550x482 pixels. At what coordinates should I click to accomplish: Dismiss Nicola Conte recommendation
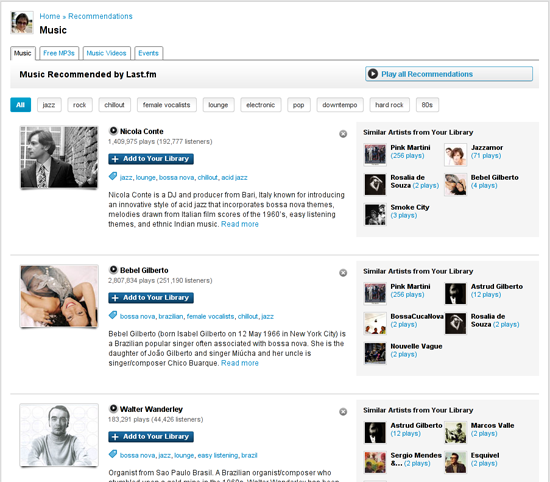pos(343,134)
